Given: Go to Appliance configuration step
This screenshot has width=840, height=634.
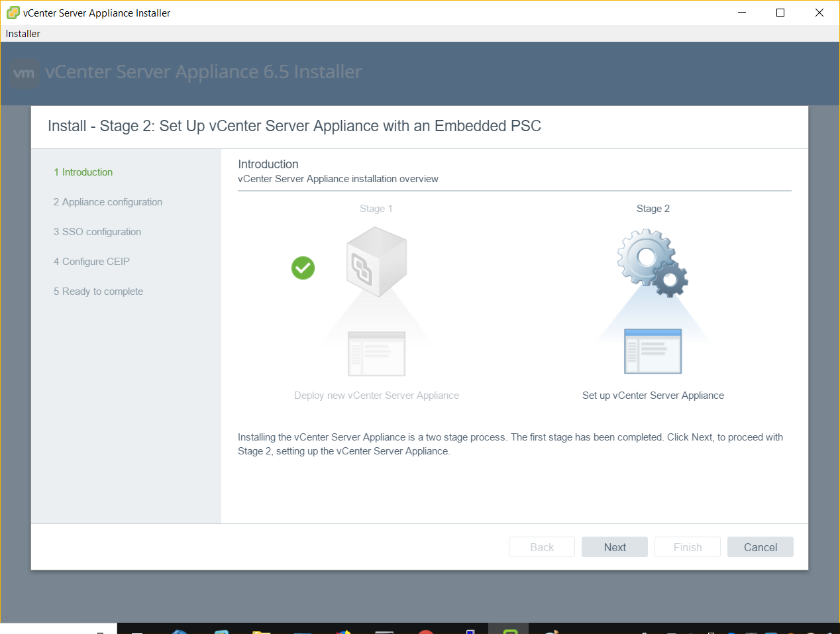Looking at the screenshot, I should pos(108,202).
